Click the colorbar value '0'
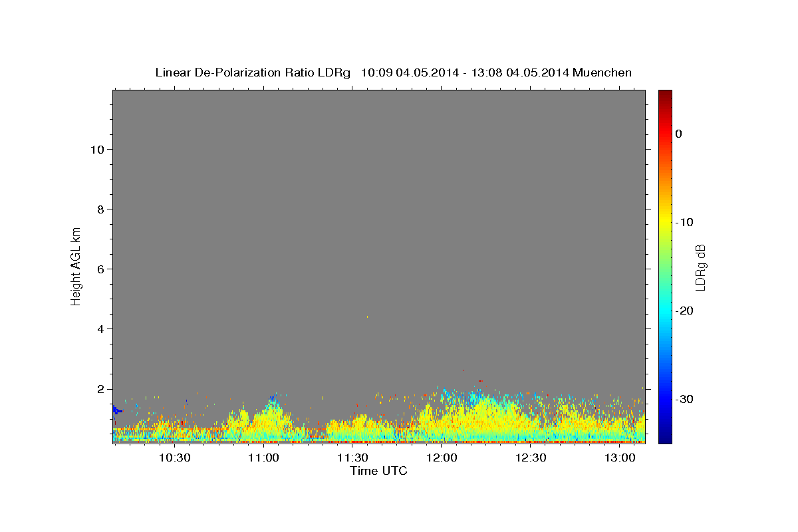Screen dimensions: 798x532 click(679, 134)
